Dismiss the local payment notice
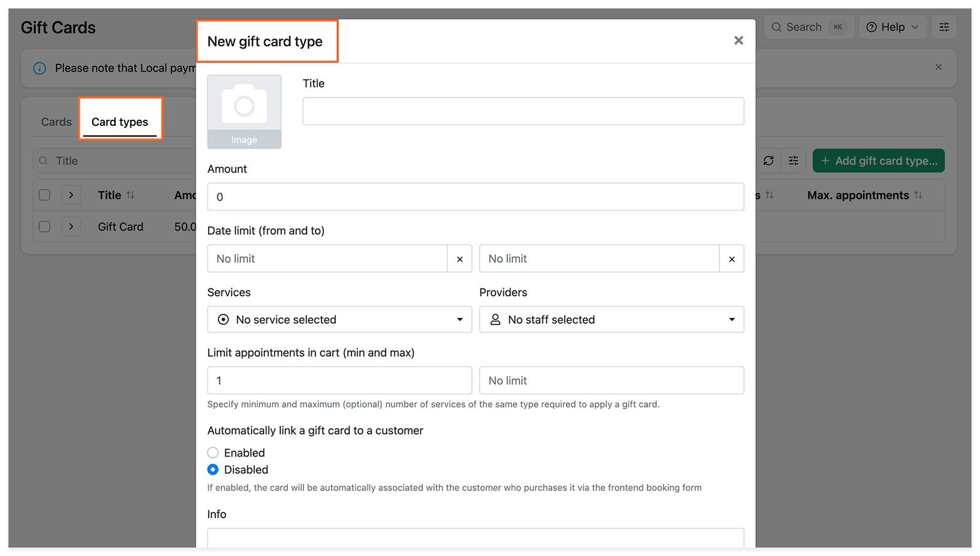Viewport: 980px width, 556px height. [938, 67]
